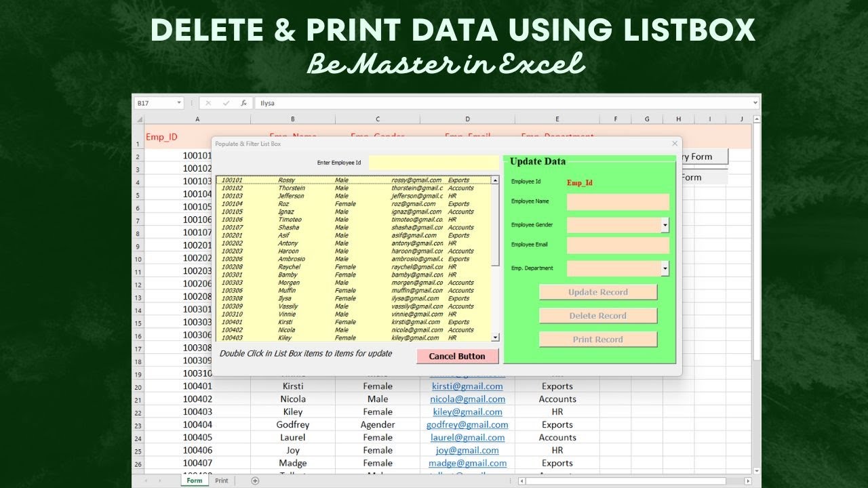Image resolution: width=868 pixels, height=488 pixels.
Task: Click the Employee Name input field
Action: tap(618, 202)
